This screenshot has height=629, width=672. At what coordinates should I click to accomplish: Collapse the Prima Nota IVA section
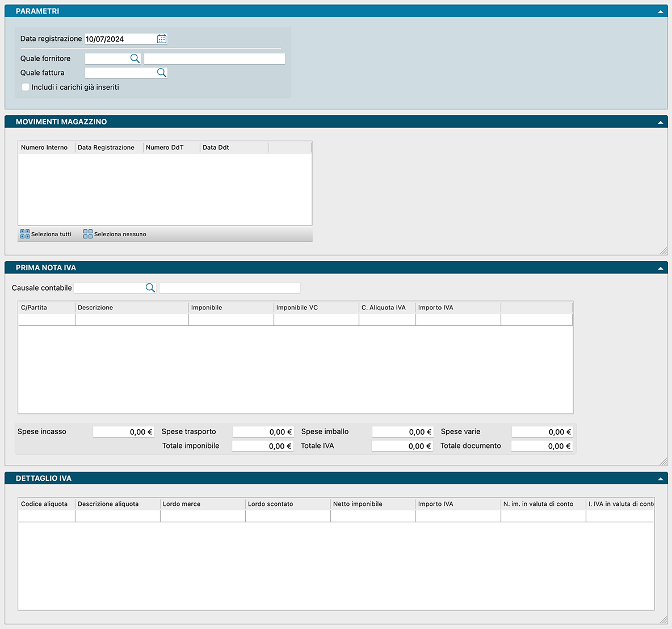pos(660,268)
